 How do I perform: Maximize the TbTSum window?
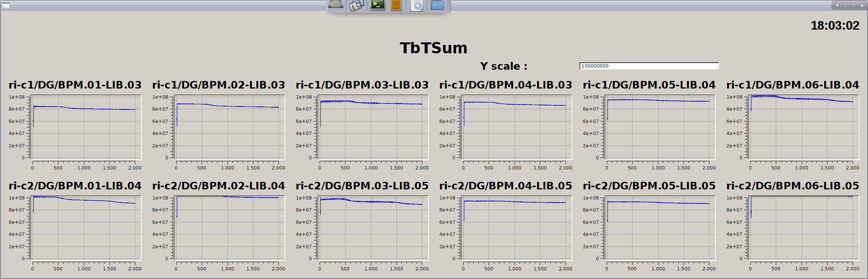pyautogui.click(x=854, y=6)
